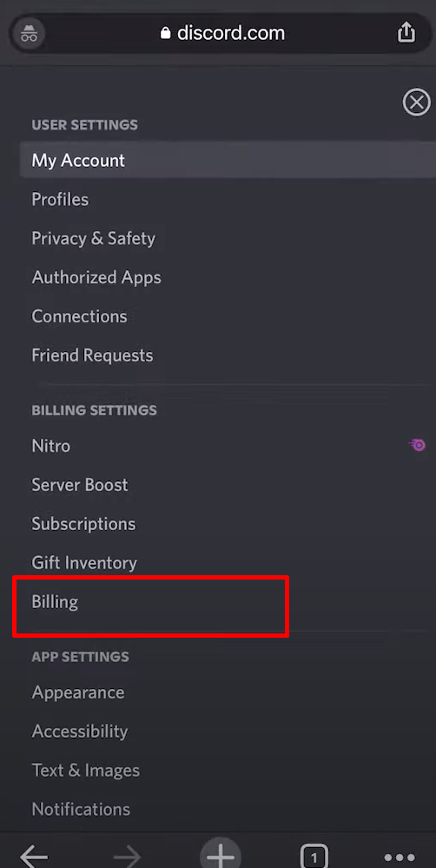Viewport: 436px width, 868px height.
Task: Tap the share icon in address bar
Action: [x=406, y=33]
